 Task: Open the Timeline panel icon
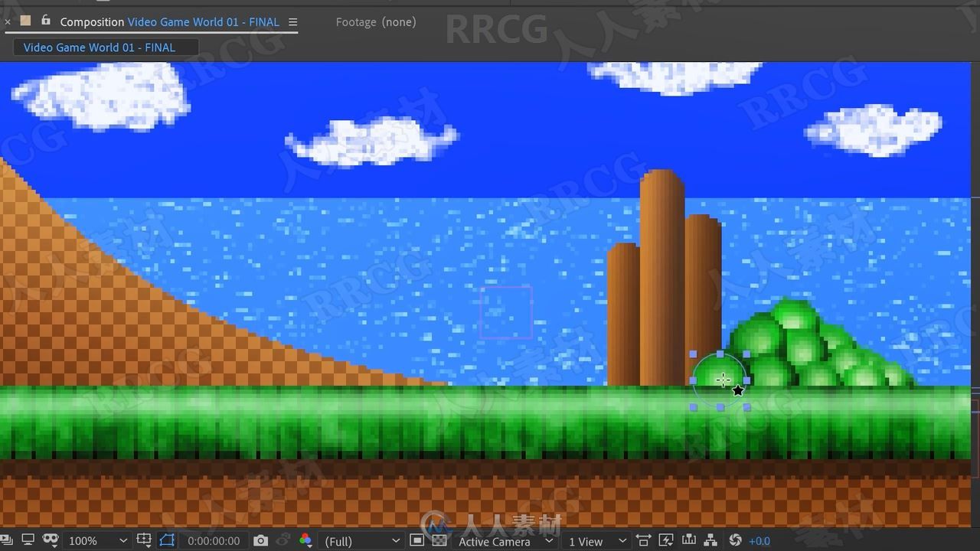tap(688, 540)
